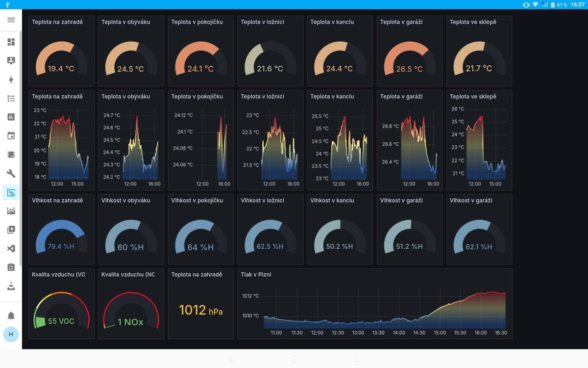Click the 24.4 °C office gauge value
Image resolution: width=588 pixels, height=368 pixels.
tap(340, 69)
